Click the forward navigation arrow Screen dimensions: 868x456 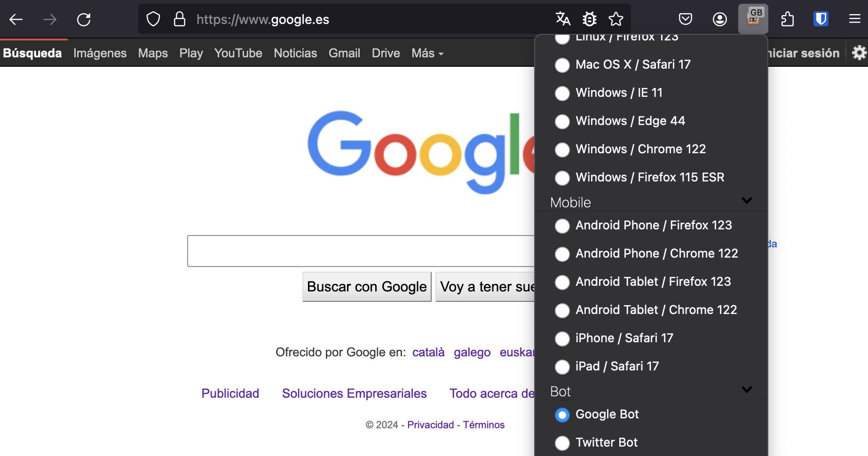50,19
